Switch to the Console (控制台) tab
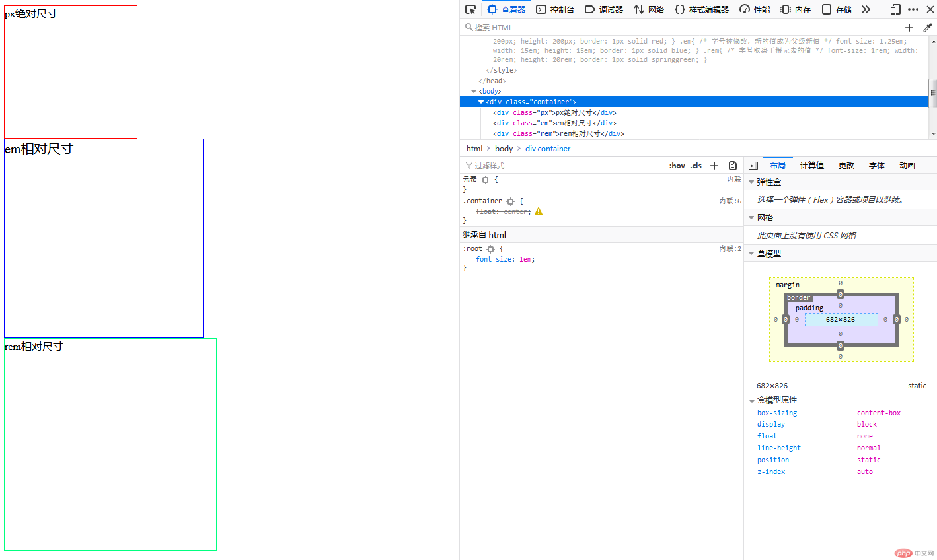The width and height of the screenshot is (937, 560). point(555,9)
